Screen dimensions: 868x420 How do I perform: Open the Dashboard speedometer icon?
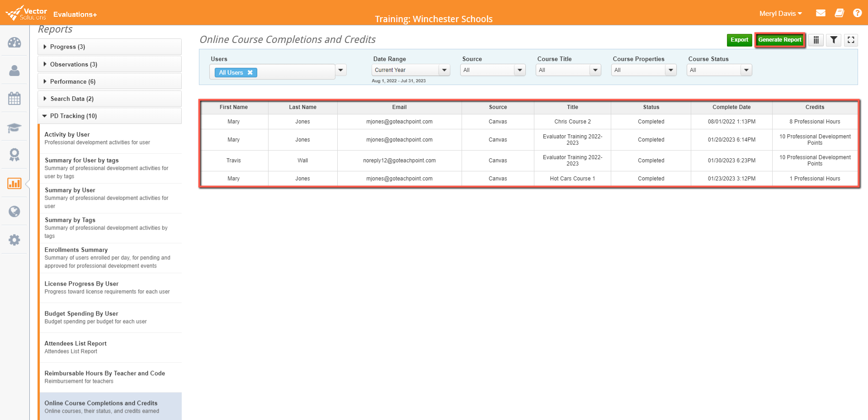pos(14,42)
